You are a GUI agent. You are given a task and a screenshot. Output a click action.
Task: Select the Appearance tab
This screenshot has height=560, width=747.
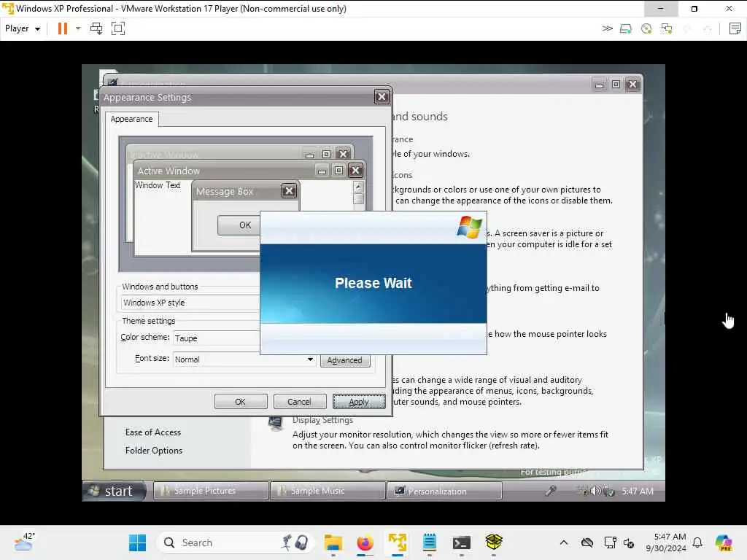coord(131,119)
